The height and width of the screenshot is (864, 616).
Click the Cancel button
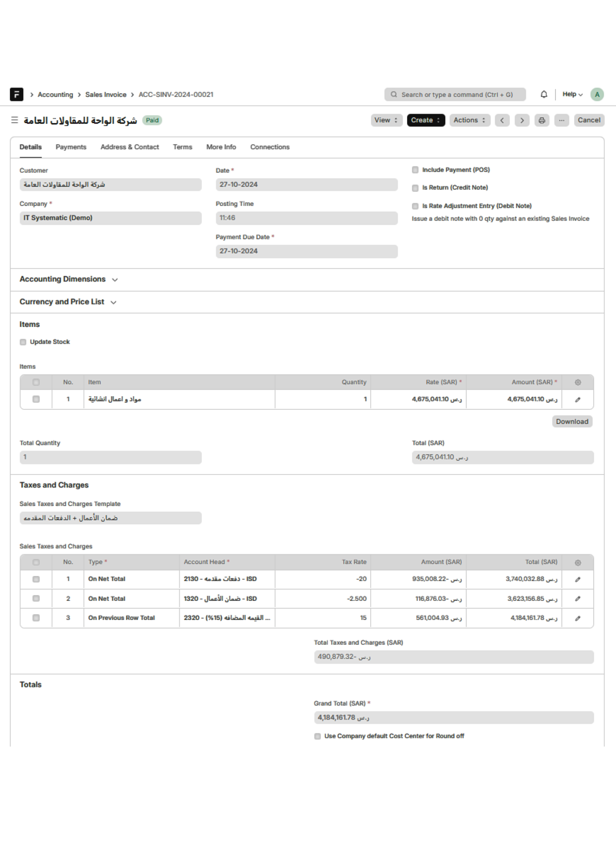coord(589,120)
